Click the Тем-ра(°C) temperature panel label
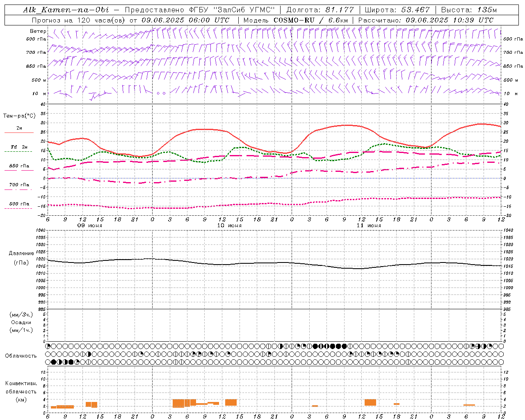 (x=19, y=116)
